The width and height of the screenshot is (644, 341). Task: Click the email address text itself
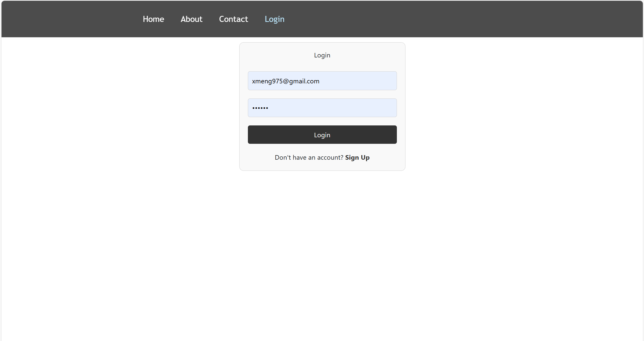click(x=285, y=81)
